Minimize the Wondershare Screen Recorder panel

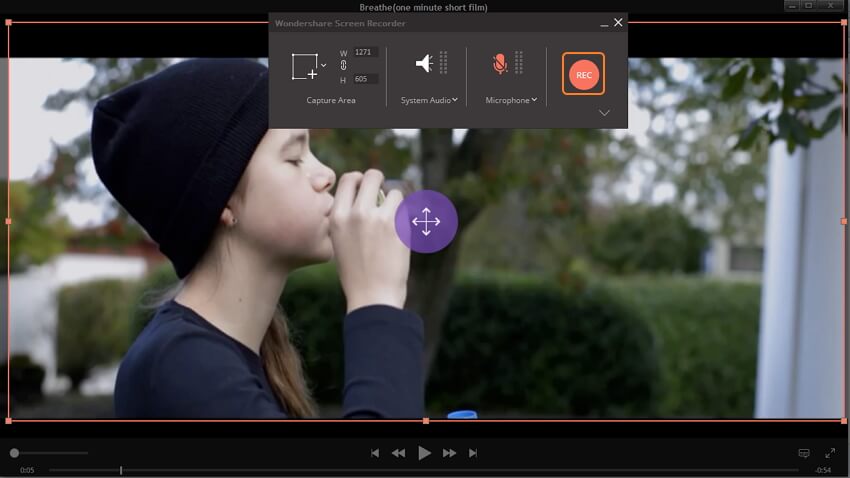click(x=603, y=23)
